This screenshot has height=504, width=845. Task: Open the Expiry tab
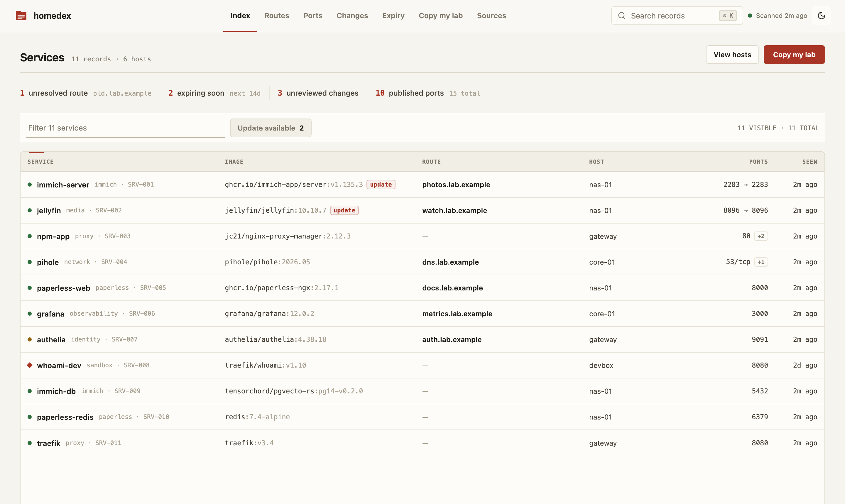tap(393, 16)
